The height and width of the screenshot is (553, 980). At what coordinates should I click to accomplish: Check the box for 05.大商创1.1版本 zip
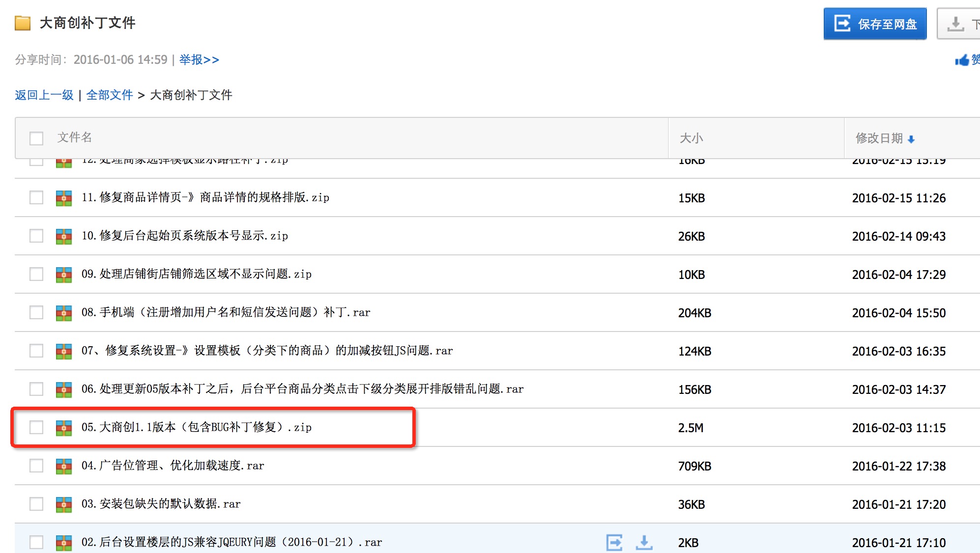[36, 427]
